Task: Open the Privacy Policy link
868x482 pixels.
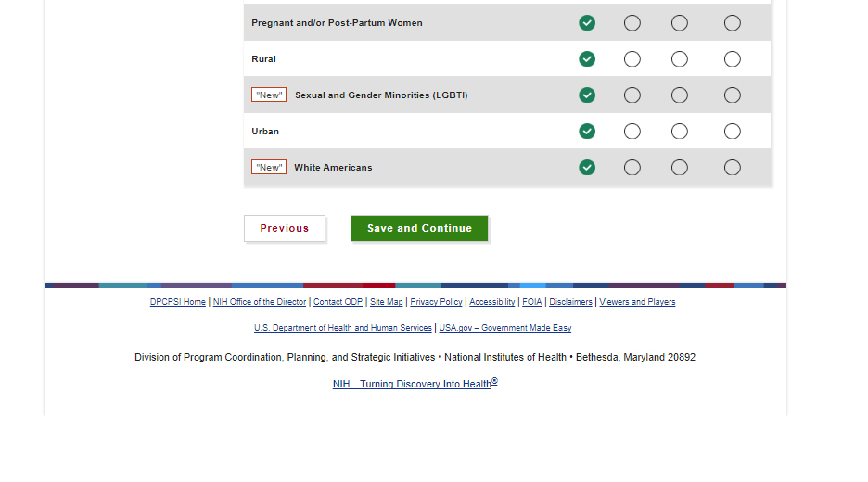Action: click(x=436, y=302)
